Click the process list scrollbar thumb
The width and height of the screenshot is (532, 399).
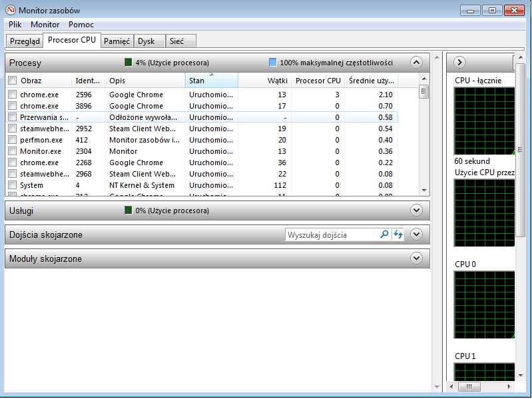tap(424, 92)
